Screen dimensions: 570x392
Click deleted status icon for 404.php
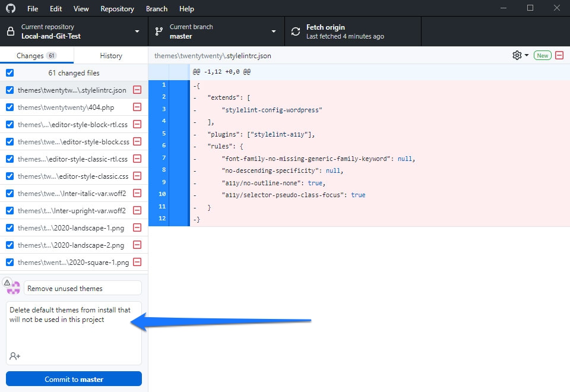pyautogui.click(x=137, y=107)
